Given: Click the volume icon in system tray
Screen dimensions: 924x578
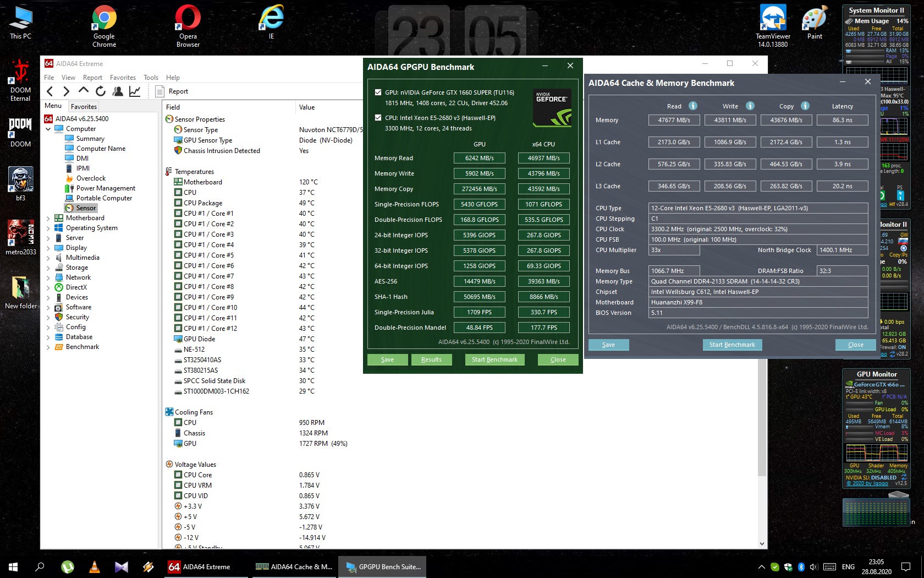Looking at the screenshot, I should click(x=814, y=567).
